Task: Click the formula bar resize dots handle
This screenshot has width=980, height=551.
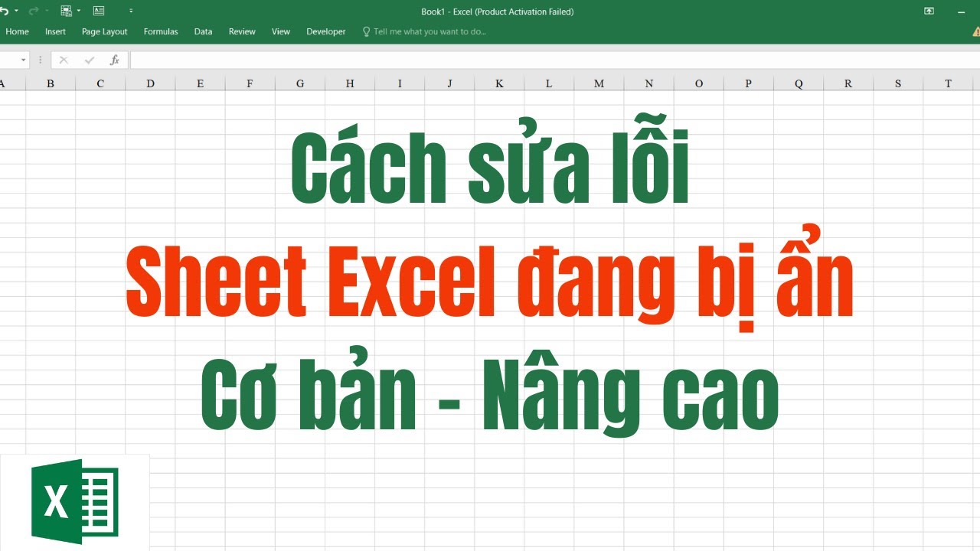Action: (x=41, y=60)
